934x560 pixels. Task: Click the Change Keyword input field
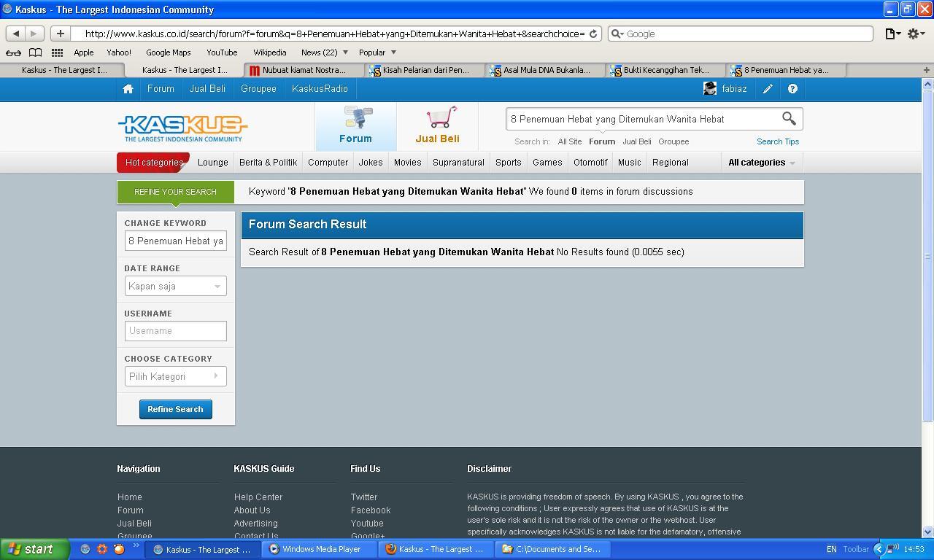[x=175, y=241]
